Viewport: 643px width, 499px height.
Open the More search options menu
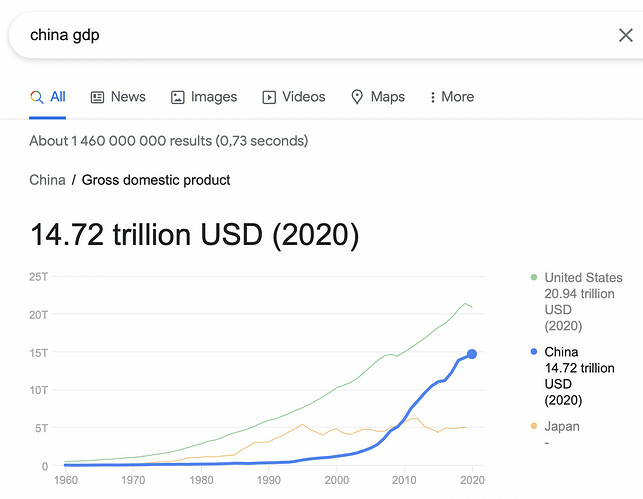coord(452,97)
